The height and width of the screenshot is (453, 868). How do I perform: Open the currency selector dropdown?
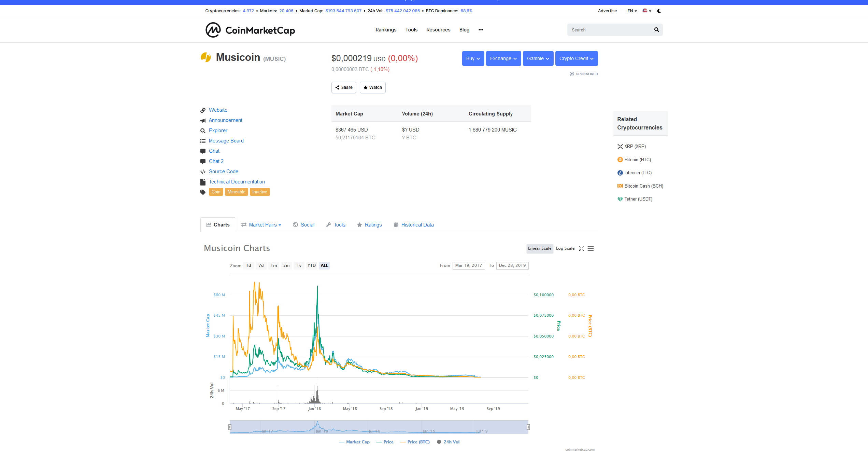[647, 11]
